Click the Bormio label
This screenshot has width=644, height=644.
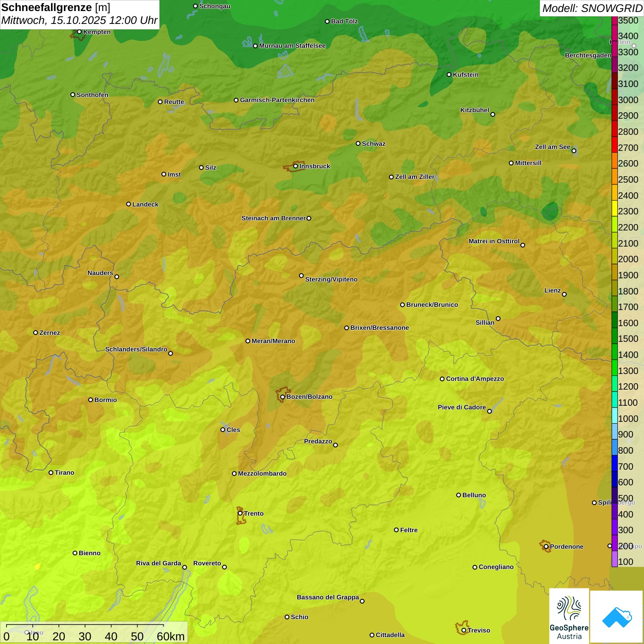(105, 400)
